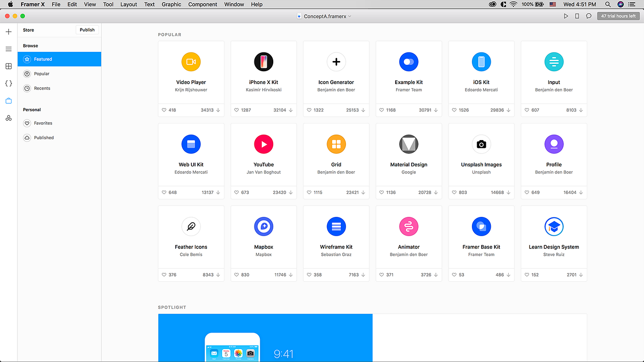
Task: Open the File menu
Action: click(56, 4)
